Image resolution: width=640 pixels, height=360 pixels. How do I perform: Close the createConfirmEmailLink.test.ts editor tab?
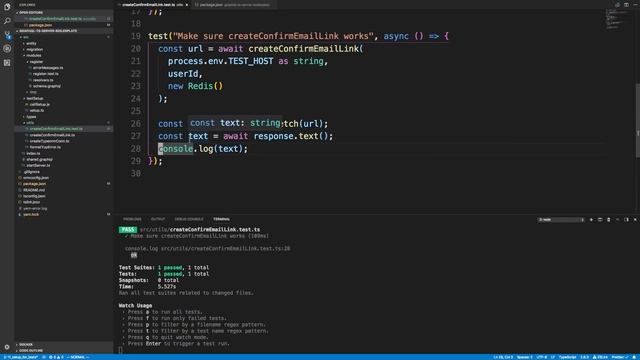point(187,5)
